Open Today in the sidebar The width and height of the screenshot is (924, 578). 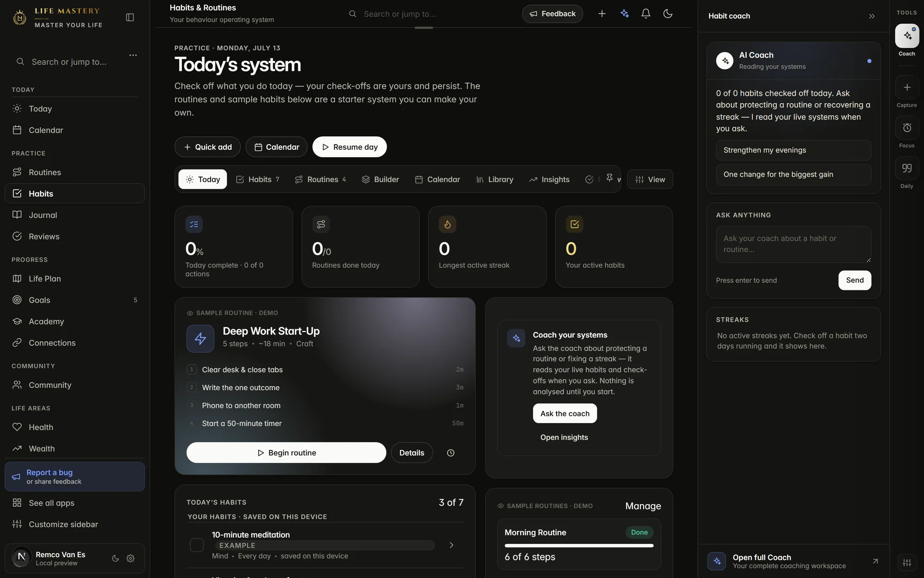click(x=75, y=109)
